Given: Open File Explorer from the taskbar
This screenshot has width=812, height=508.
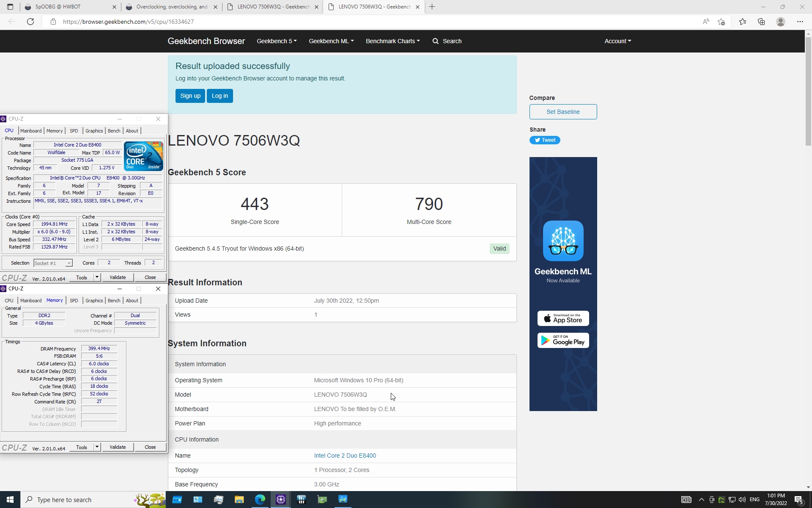Looking at the screenshot, I should pyautogui.click(x=239, y=500).
